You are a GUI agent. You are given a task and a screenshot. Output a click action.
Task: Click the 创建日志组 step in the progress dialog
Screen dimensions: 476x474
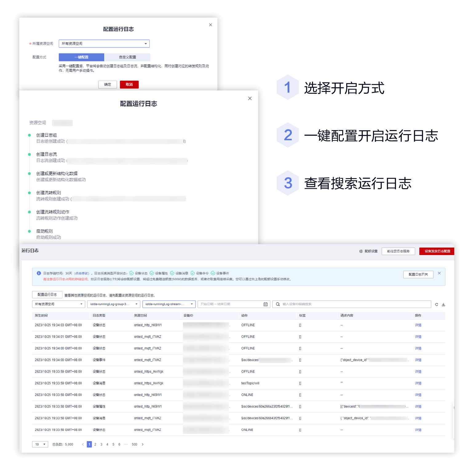(46, 135)
